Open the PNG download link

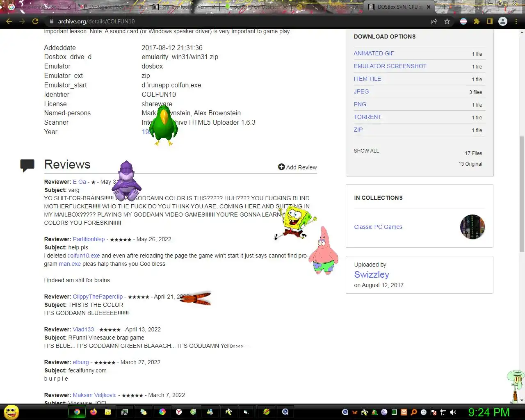(360, 104)
